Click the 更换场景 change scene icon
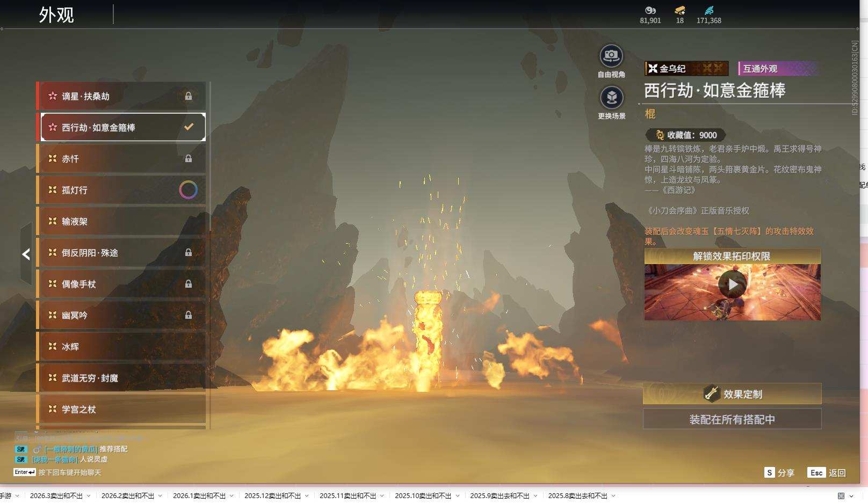Screen dimensions: 868x504 [611, 98]
